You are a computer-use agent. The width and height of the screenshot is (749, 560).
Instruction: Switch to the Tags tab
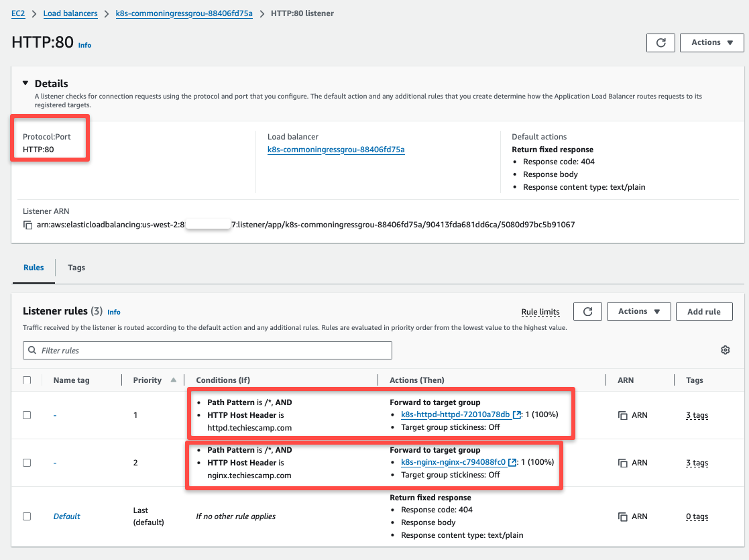coord(76,267)
